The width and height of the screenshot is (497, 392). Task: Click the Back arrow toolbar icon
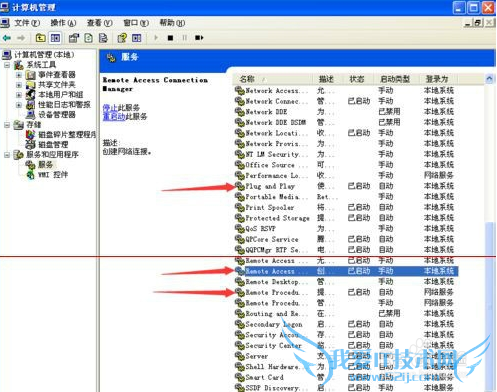pos(7,38)
